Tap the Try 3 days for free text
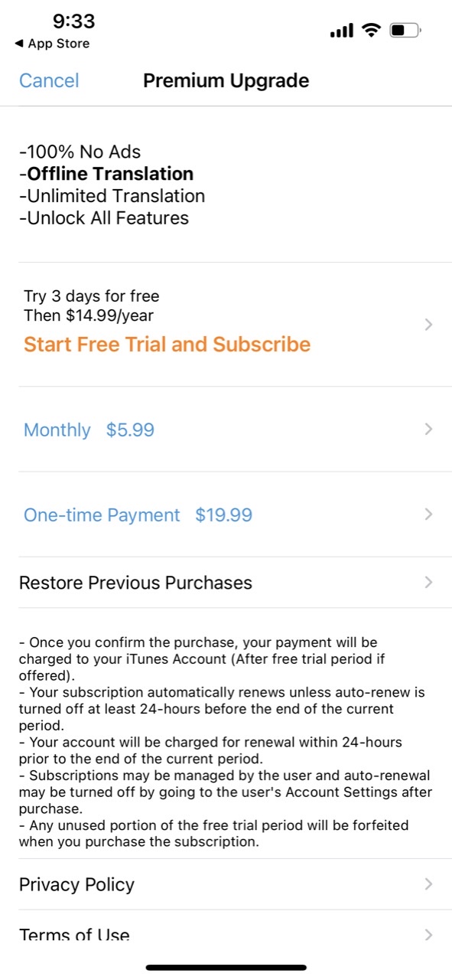This screenshot has height=980, width=452. point(92,296)
